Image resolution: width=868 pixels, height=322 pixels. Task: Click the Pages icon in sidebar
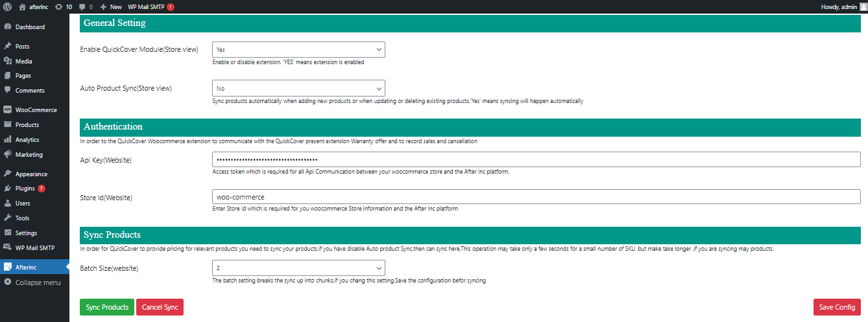8,76
